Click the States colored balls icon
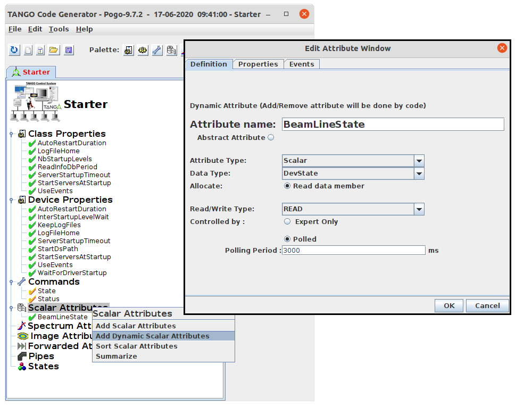The width and height of the screenshot is (532, 406). click(x=22, y=366)
